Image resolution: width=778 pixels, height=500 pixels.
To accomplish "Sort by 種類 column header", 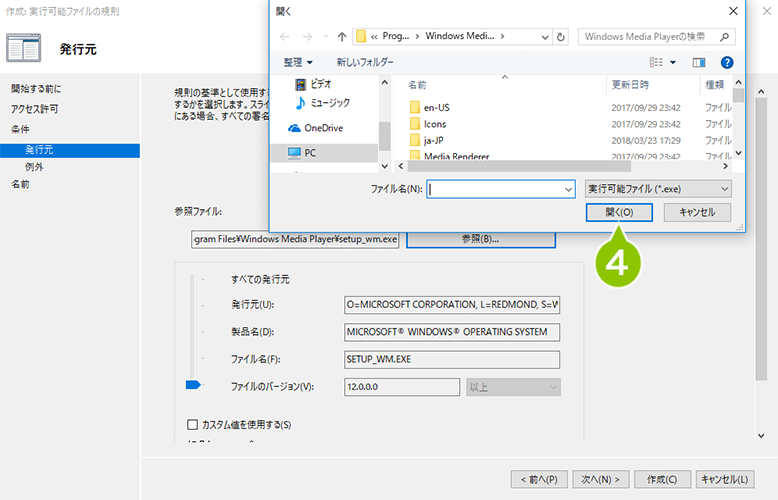I will 715,85.
